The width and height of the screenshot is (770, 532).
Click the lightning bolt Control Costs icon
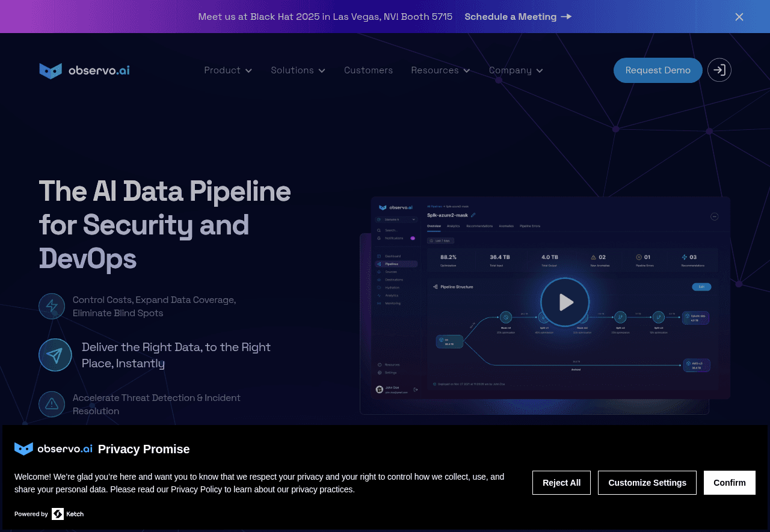[52, 306]
